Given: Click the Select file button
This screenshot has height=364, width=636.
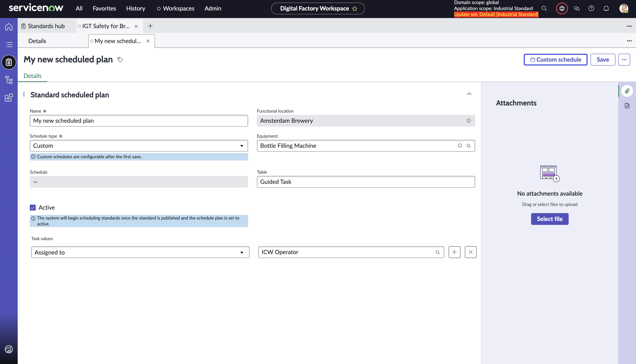Looking at the screenshot, I should click(x=550, y=219).
